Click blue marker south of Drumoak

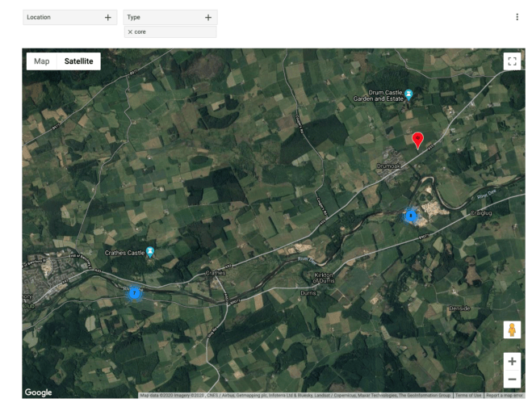(411, 216)
